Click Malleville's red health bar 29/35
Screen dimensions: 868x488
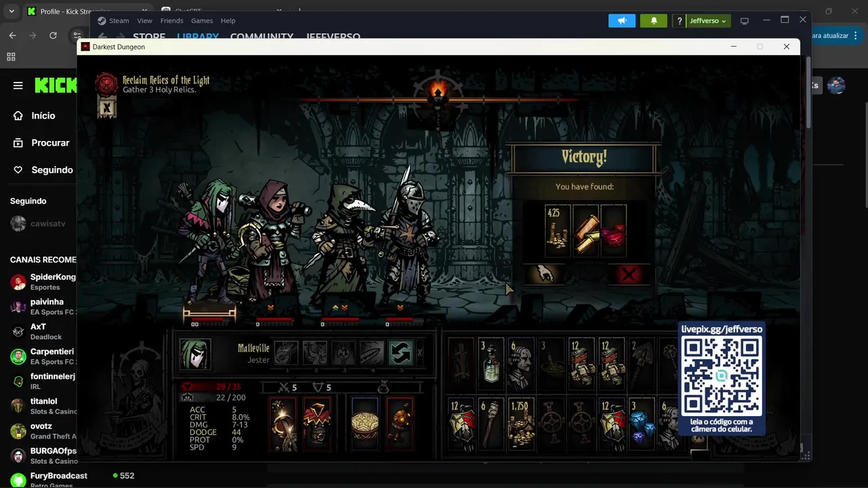coord(211,387)
